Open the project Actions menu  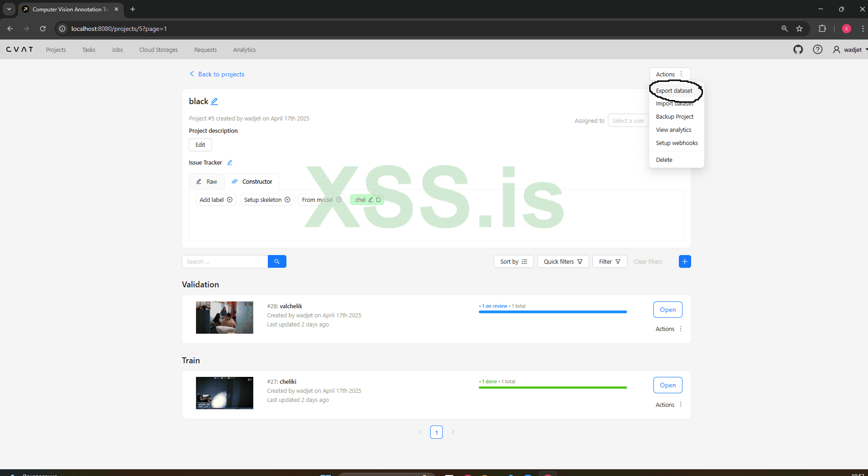(670, 74)
